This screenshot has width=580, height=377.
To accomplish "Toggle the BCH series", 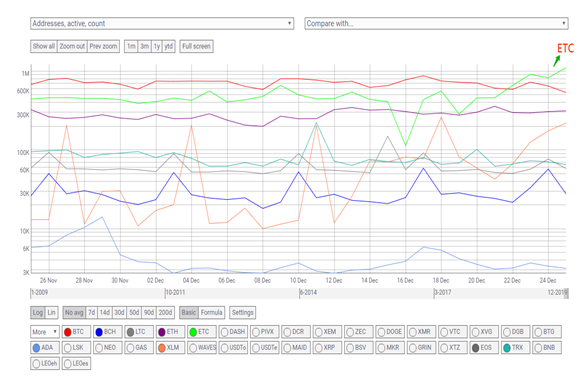I will coord(108,332).
